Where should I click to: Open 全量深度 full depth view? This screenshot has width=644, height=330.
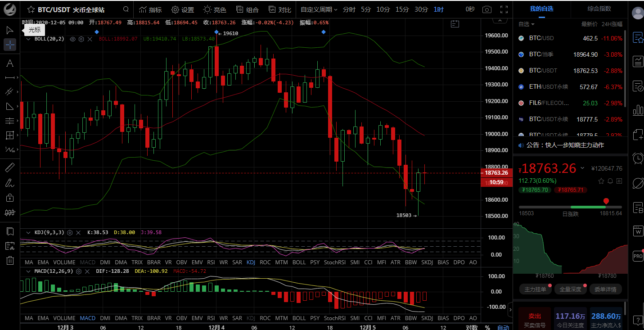click(x=570, y=289)
